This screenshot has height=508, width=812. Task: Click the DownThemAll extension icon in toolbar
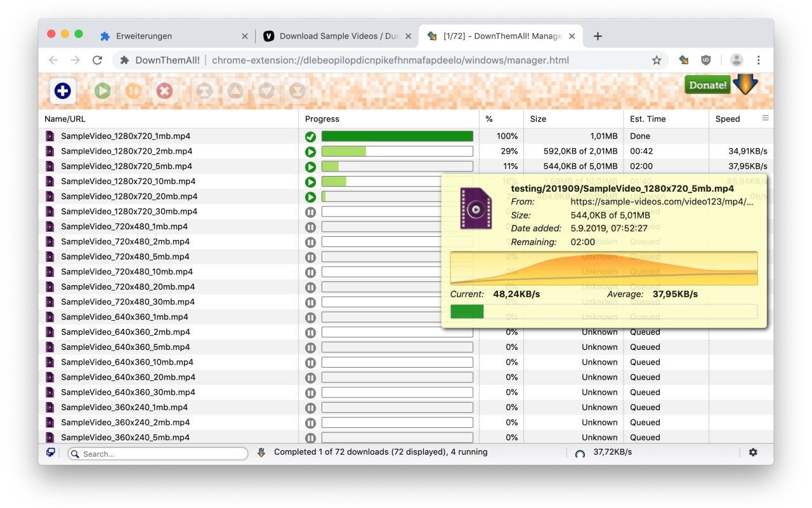pyautogui.click(x=684, y=60)
